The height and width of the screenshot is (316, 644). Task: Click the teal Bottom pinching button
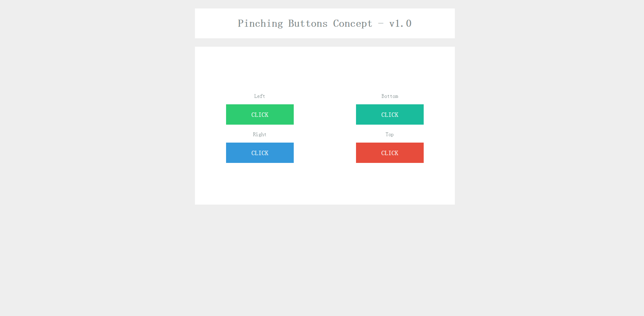click(x=390, y=114)
